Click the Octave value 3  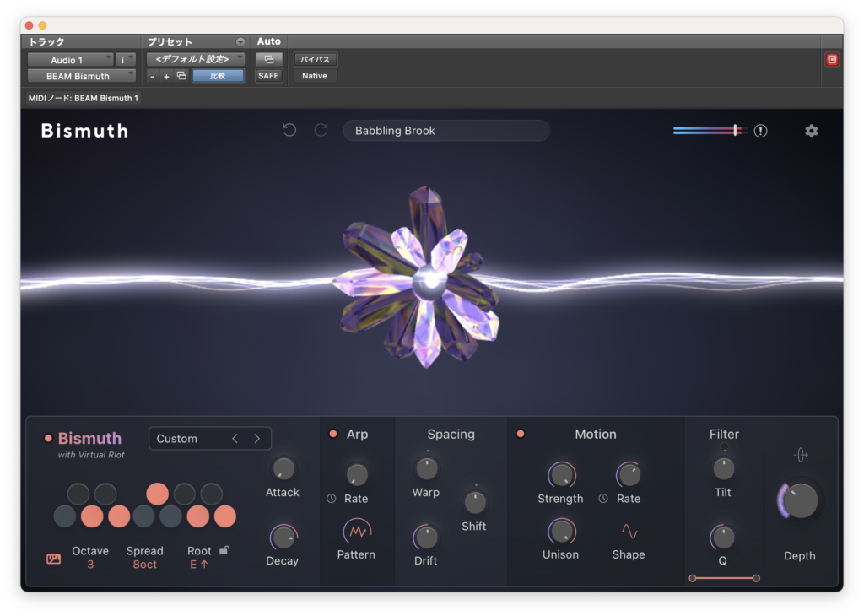90,565
